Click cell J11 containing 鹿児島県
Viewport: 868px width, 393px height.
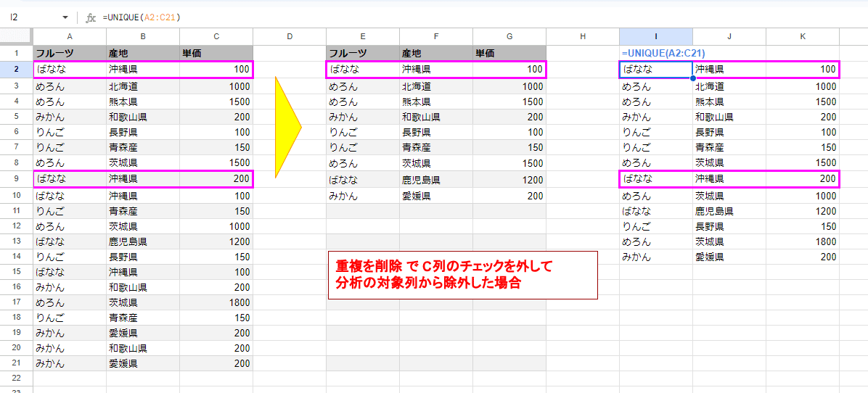point(729,210)
